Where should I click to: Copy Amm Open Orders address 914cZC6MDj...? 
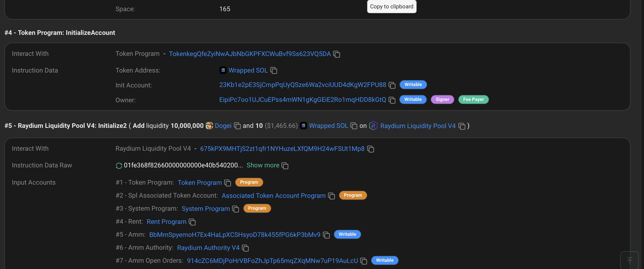click(x=364, y=261)
